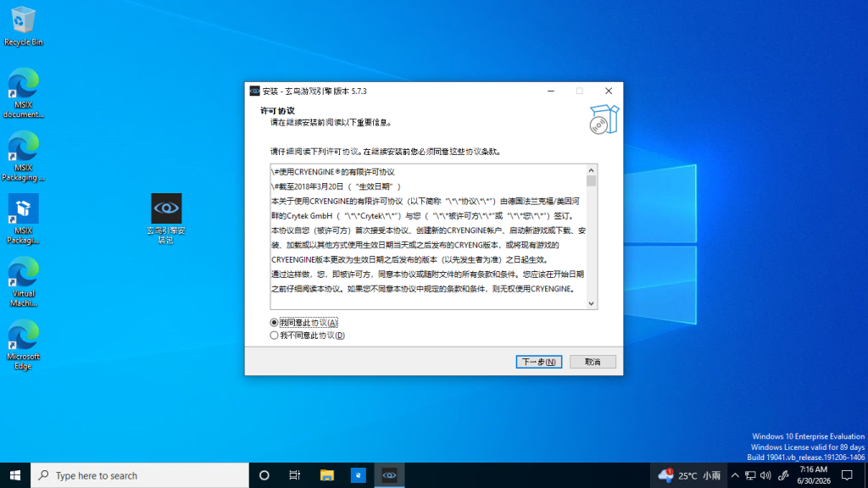
Task: Click the license text scrollbar down arrow
Action: coord(591,303)
